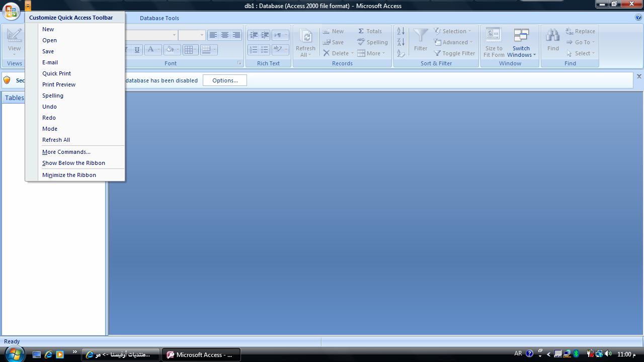Click the clear all sorts icon

tap(401, 53)
